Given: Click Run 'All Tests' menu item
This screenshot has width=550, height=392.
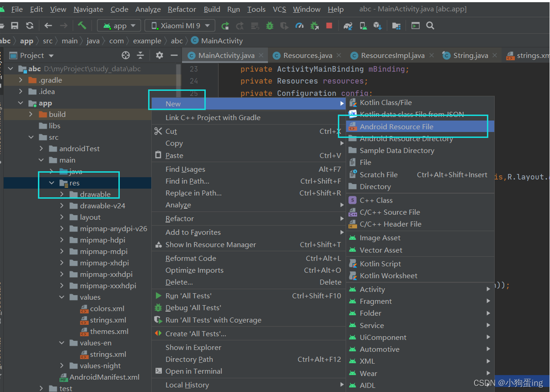Looking at the screenshot, I should click(249, 296).
